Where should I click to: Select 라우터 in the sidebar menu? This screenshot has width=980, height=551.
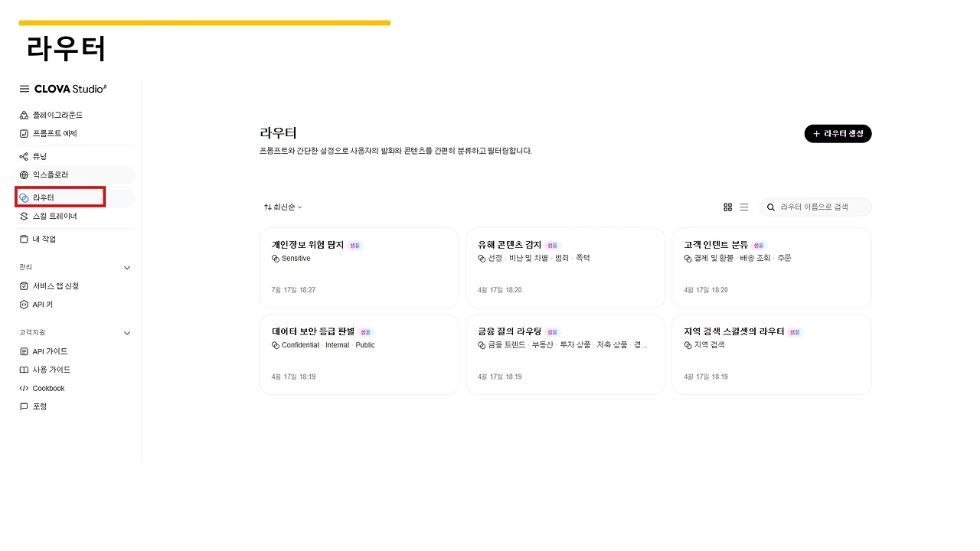click(42, 197)
